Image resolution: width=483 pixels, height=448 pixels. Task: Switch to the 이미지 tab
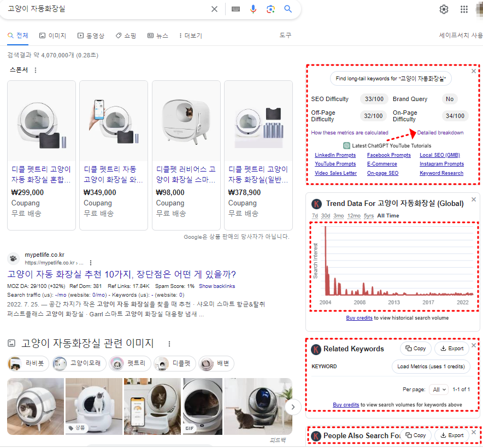click(52, 36)
